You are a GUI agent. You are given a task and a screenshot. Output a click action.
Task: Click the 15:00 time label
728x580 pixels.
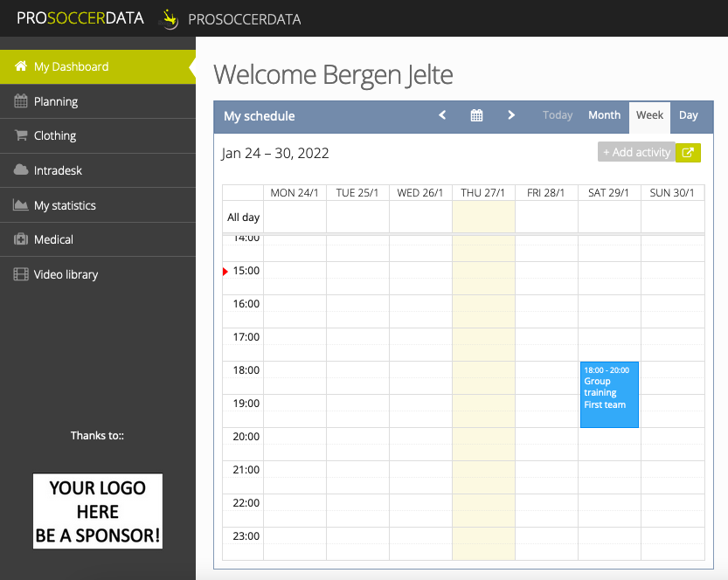[246, 271]
